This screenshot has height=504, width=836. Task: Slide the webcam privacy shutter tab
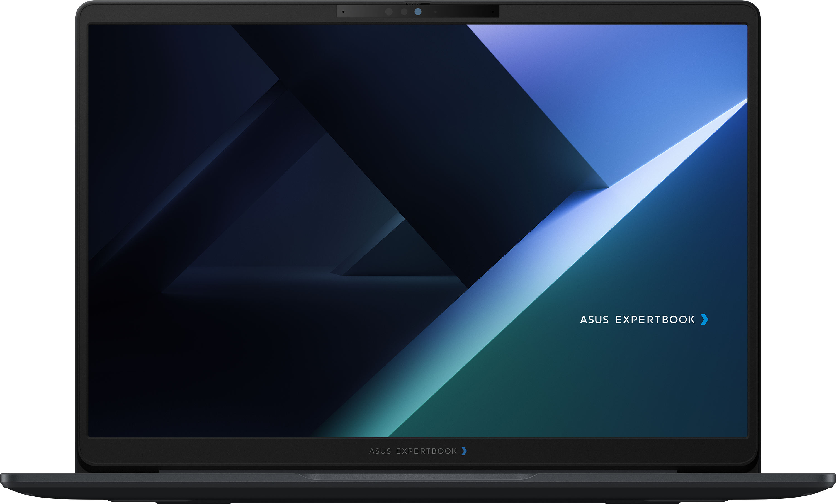(x=418, y=4)
